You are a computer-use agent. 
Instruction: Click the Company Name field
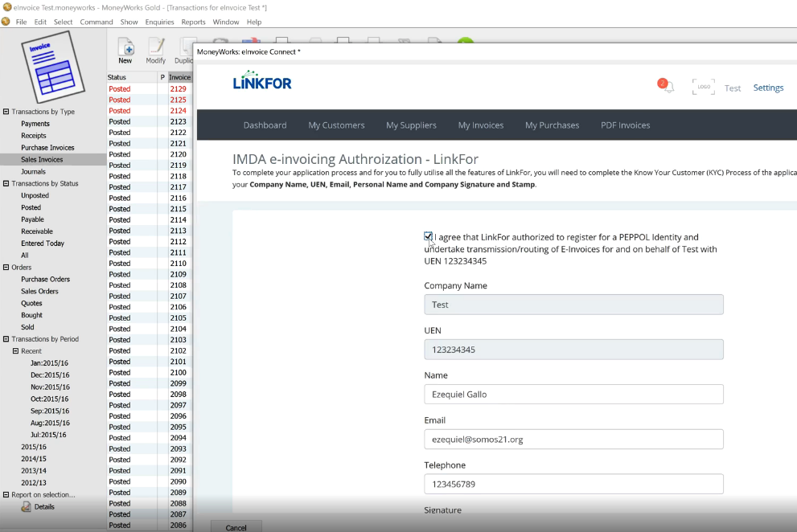point(573,305)
